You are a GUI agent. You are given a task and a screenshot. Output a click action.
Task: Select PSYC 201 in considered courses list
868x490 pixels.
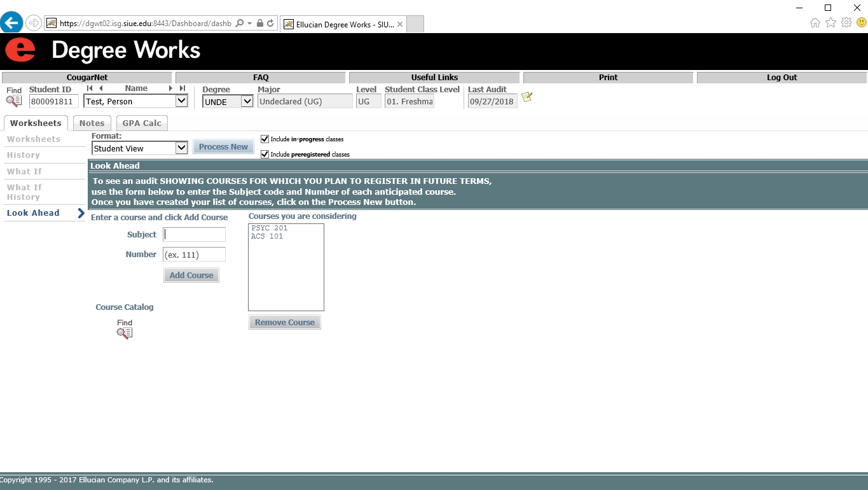point(270,228)
